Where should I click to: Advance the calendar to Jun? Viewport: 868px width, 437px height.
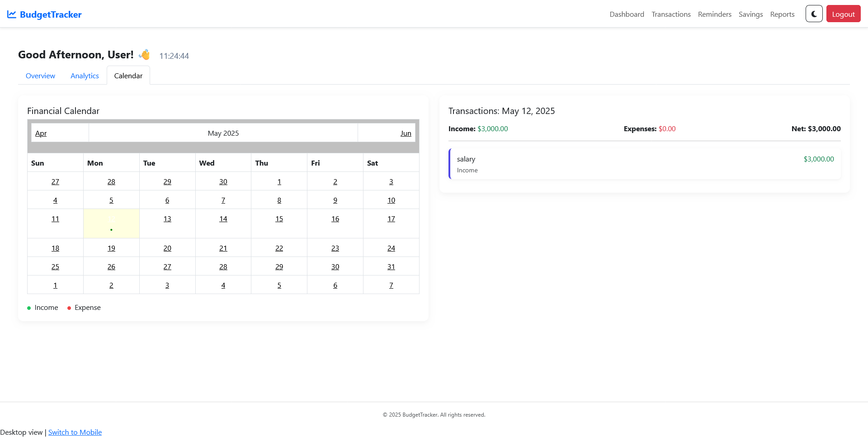click(x=406, y=133)
